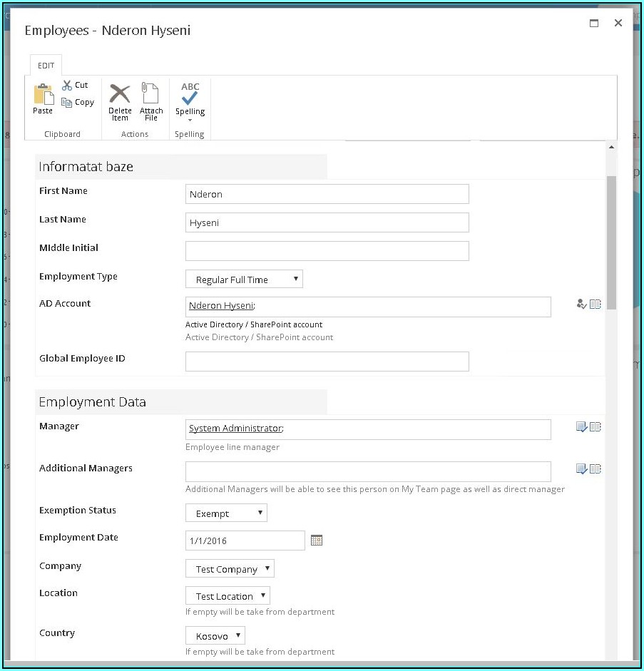Open the Company selection dropdown
Image resolution: width=644 pixels, height=671 pixels.
267,568
